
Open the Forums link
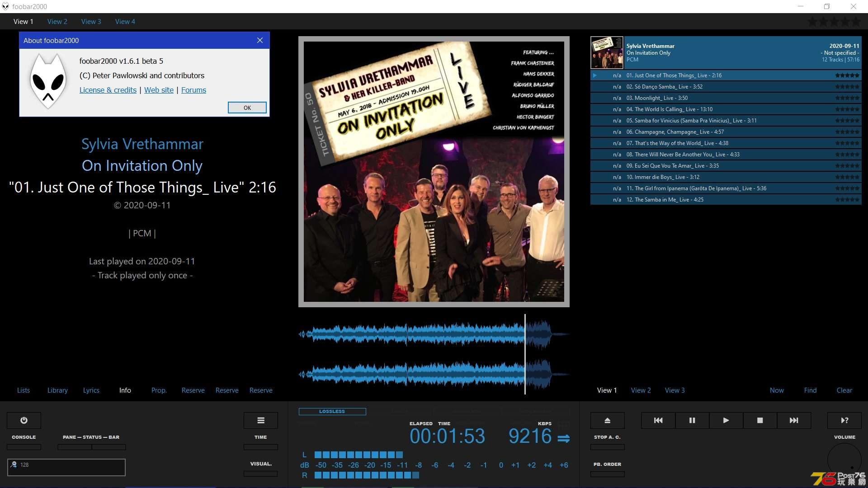(193, 90)
